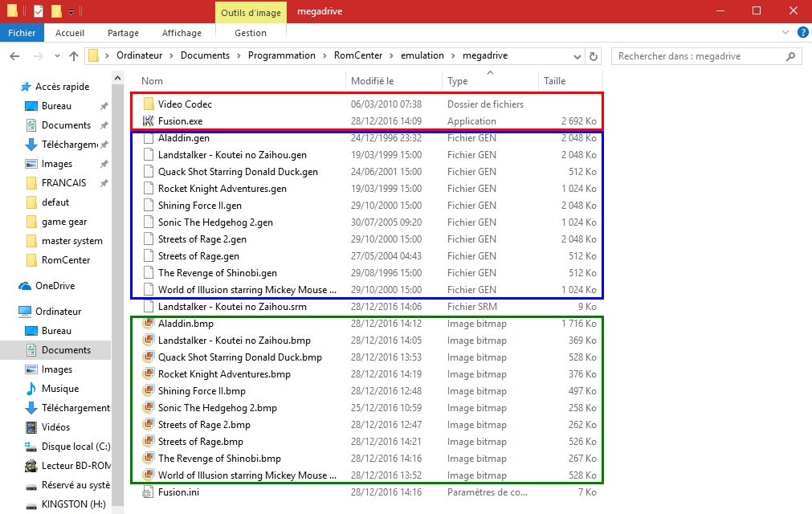Click the Aladdin.gen file icon

(x=148, y=138)
